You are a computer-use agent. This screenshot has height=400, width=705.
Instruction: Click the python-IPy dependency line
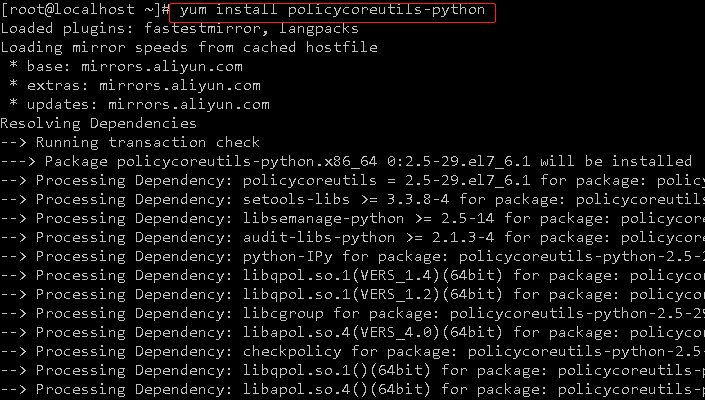tap(352, 257)
